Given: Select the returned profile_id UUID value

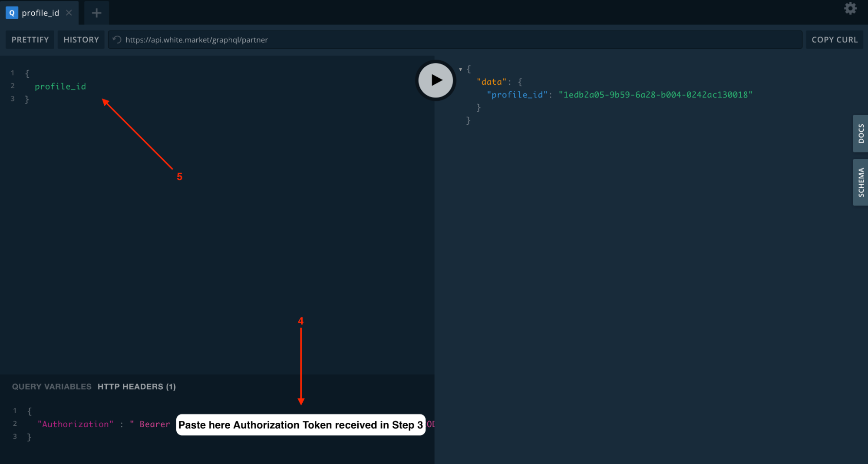Looking at the screenshot, I should 656,95.
